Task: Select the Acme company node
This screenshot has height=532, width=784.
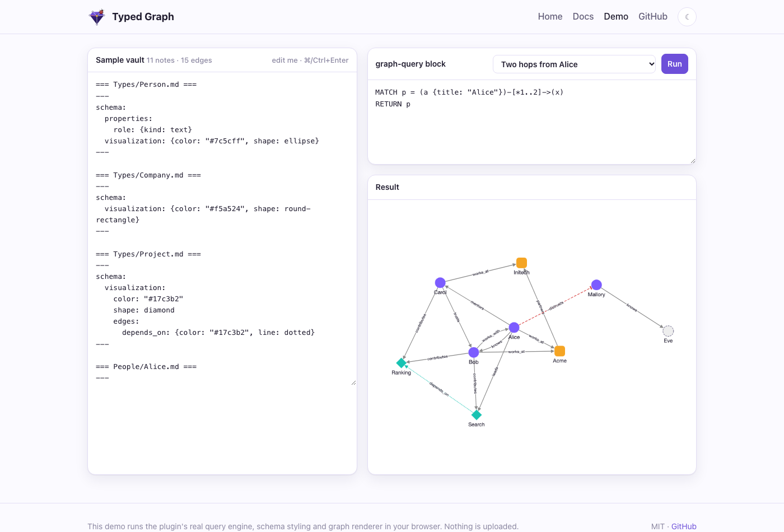Action: coord(559,351)
